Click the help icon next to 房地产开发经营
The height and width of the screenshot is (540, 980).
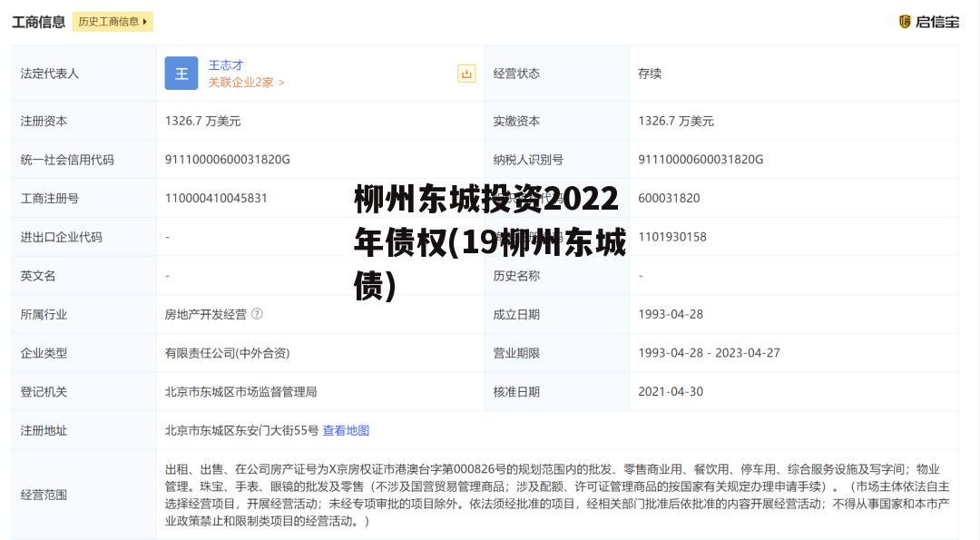click(x=257, y=314)
